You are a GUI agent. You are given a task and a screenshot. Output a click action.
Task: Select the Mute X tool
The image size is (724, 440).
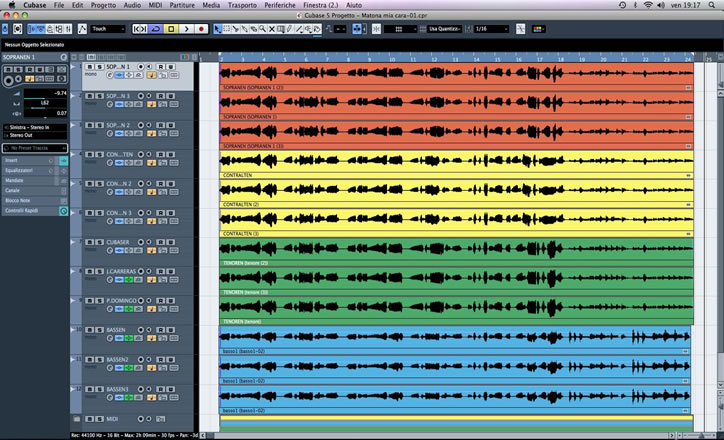coord(272,29)
